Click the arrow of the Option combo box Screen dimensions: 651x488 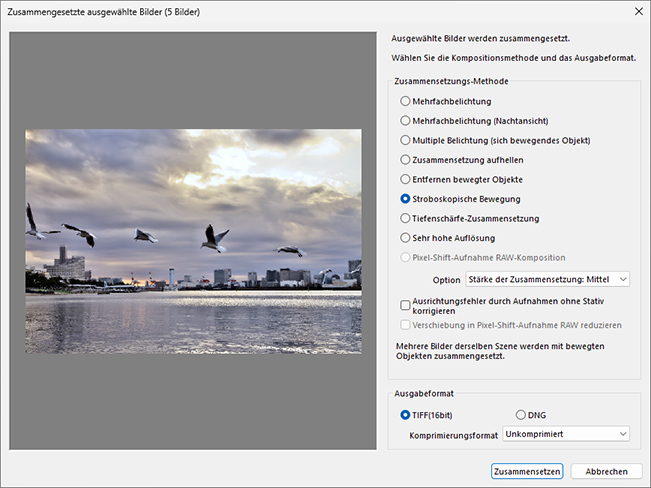[x=623, y=280]
